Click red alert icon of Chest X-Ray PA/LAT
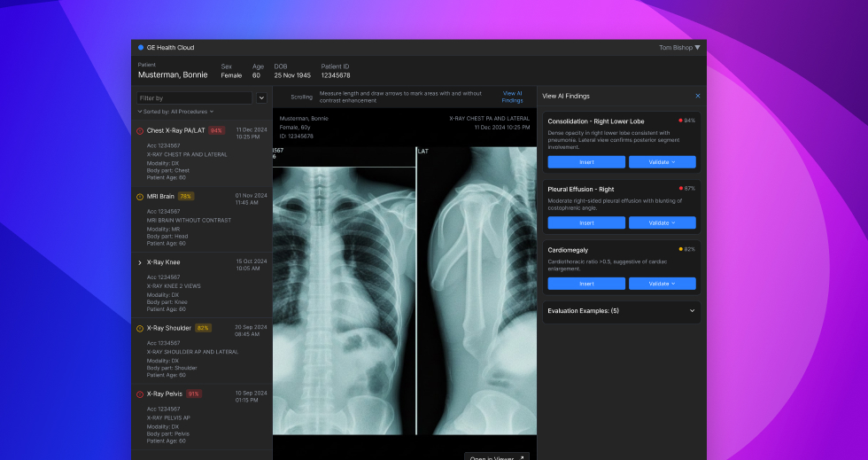868x460 pixels. pyautogui.click(x=140, y=131)
